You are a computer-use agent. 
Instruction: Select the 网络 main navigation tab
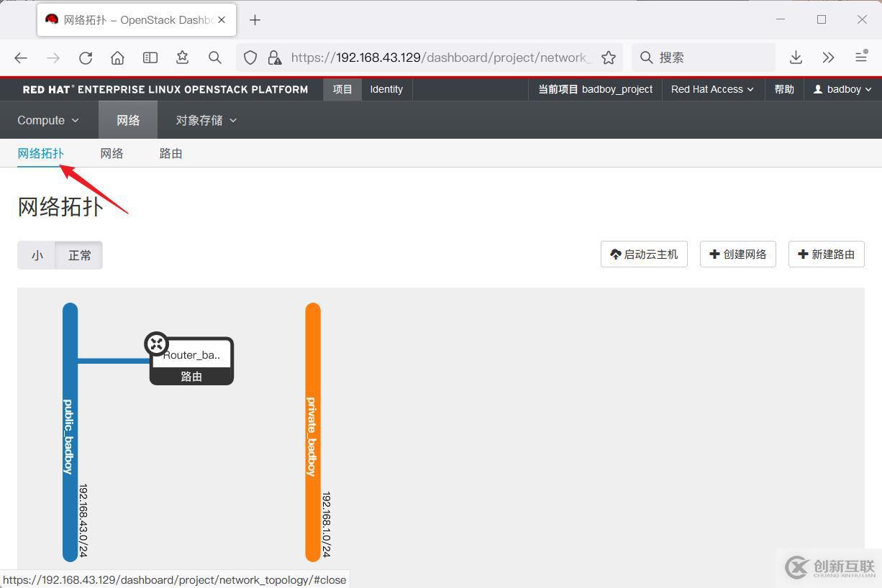(x=128, y=120)
